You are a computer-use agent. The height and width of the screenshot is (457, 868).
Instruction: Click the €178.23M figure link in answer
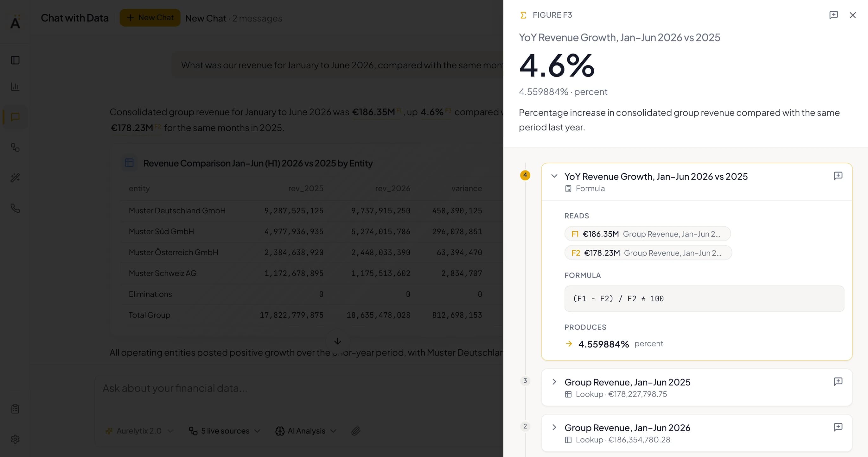tap(136, 128)
